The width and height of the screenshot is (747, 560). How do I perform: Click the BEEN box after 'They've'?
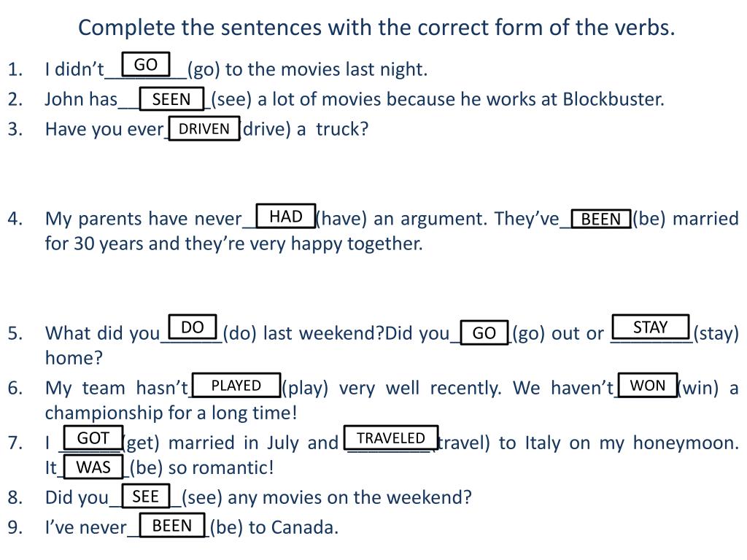601,219
